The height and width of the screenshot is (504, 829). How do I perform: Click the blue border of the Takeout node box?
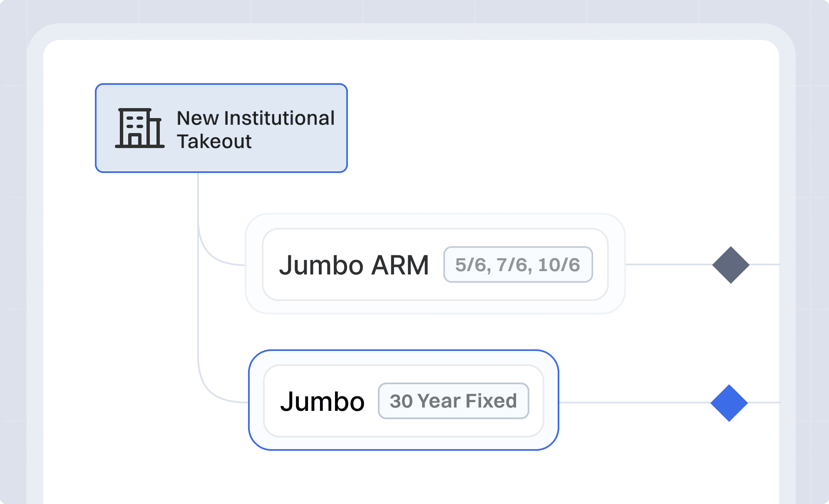tap(221, 84)
